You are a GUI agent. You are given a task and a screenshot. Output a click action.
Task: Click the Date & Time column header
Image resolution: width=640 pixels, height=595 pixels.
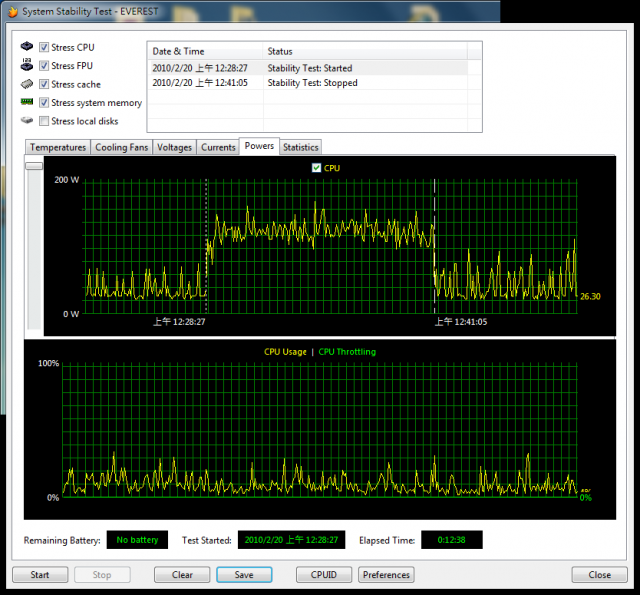tap(205, 51)
